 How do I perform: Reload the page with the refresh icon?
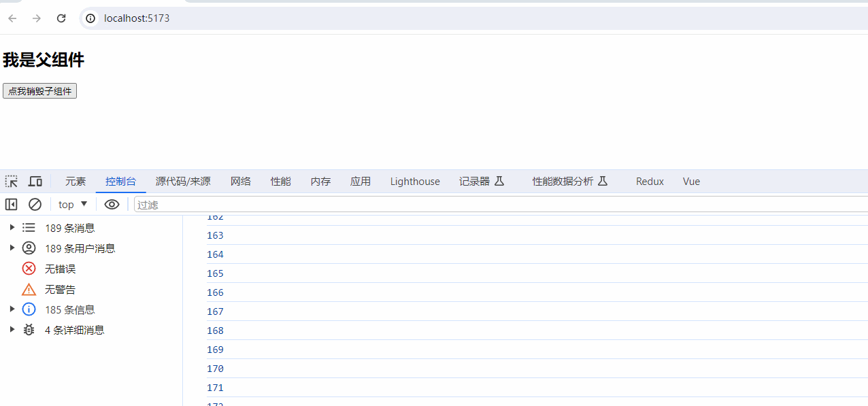point(61,18)
